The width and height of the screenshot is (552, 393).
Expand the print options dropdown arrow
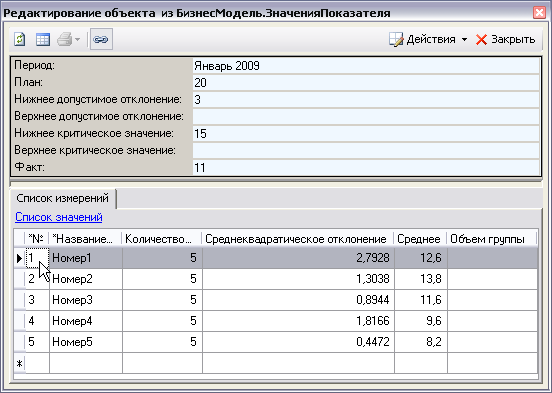[77, 39]
